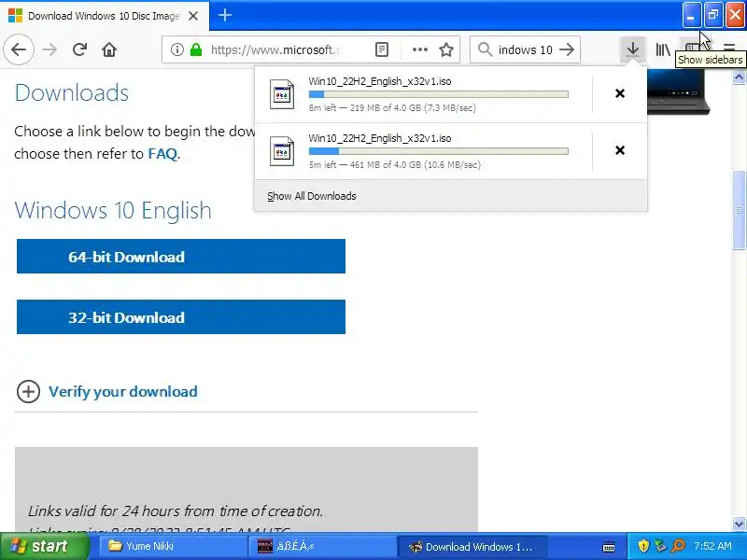Viewport: 747px width, 560px height.
Task: Click the keyboard icon in taskbar
Action: [609, 547]
